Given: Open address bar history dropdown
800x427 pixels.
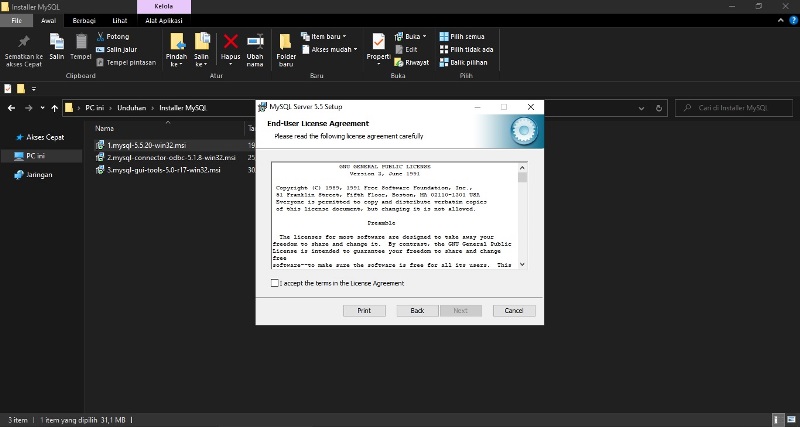Looking at the screenshot, I should (641, 108).
